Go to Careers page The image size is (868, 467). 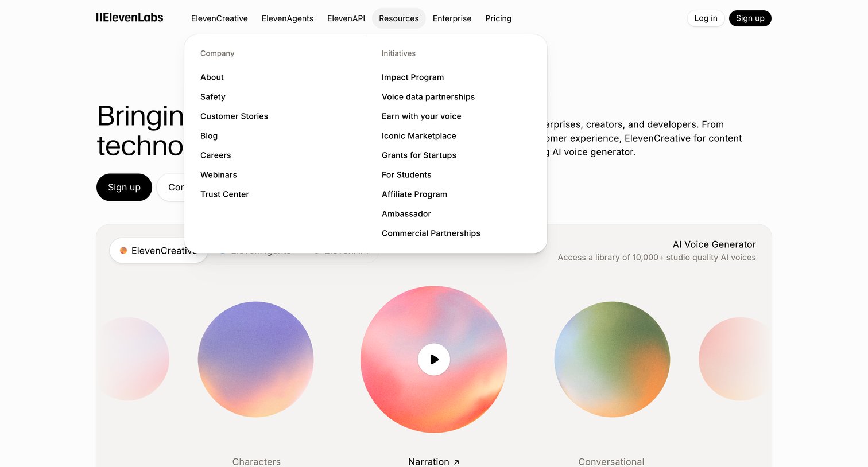click(x=216, y=155)
